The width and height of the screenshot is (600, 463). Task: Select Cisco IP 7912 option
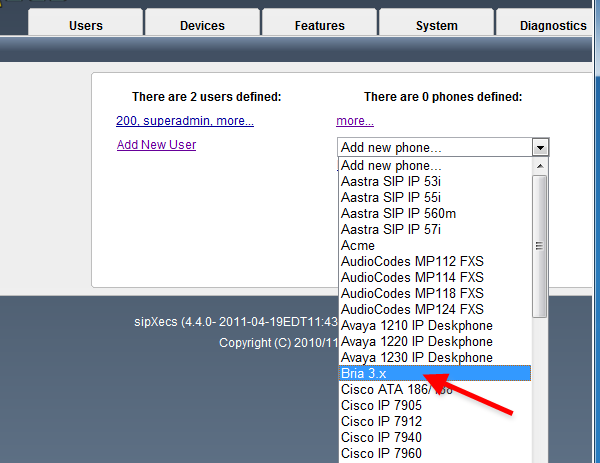pos(435,422)
